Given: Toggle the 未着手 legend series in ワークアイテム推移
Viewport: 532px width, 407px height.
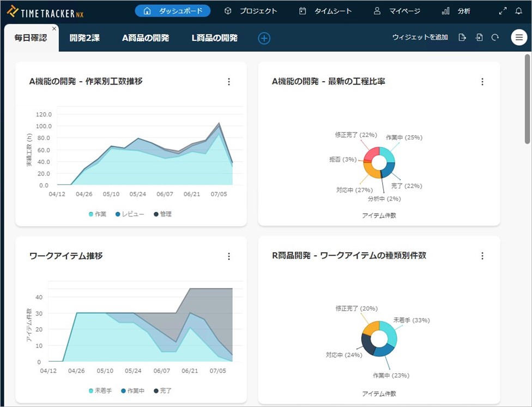Looking at the screenshot, I should tap(100, 391).
